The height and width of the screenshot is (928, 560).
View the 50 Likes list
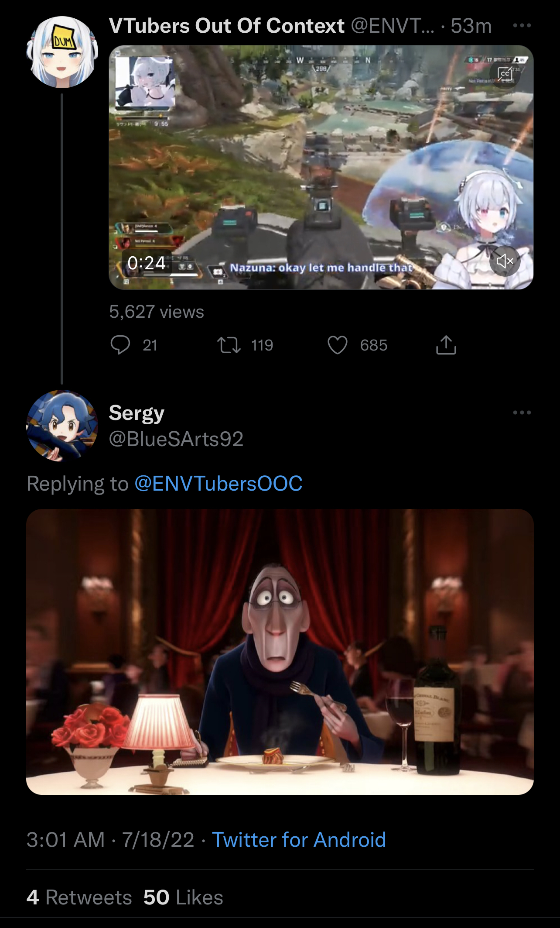183,897
